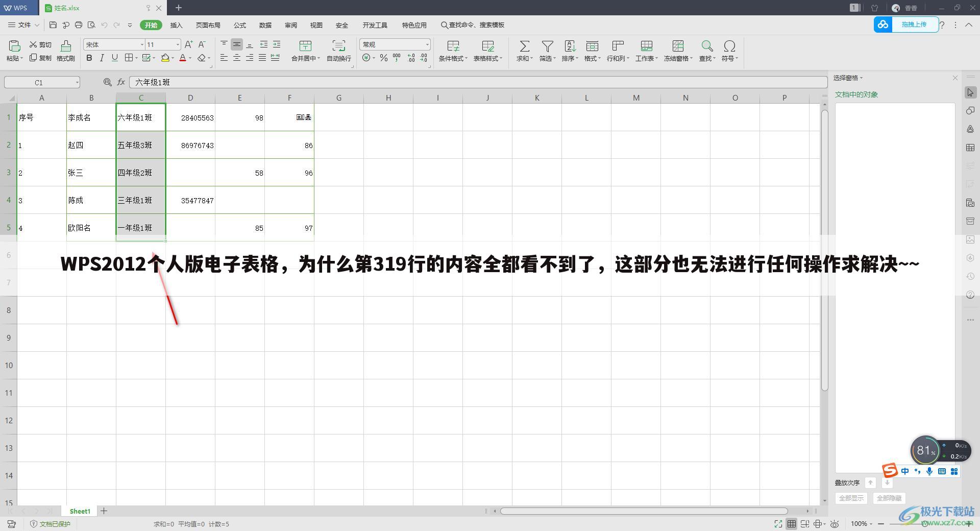Click the fill color bucket swatch
This screenshot has width=980, height=531.
pyautogui.click(x=165, y=58)
